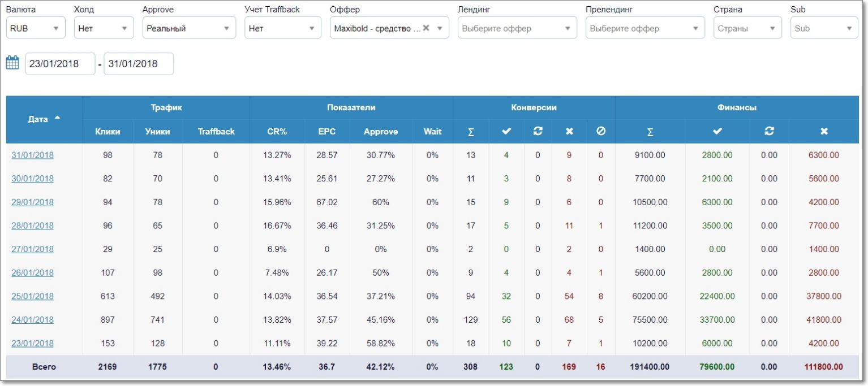The height and width of the screenshot is (386, 868).
Task: Select the approved amount 33700.00
Action: [717, 320]
